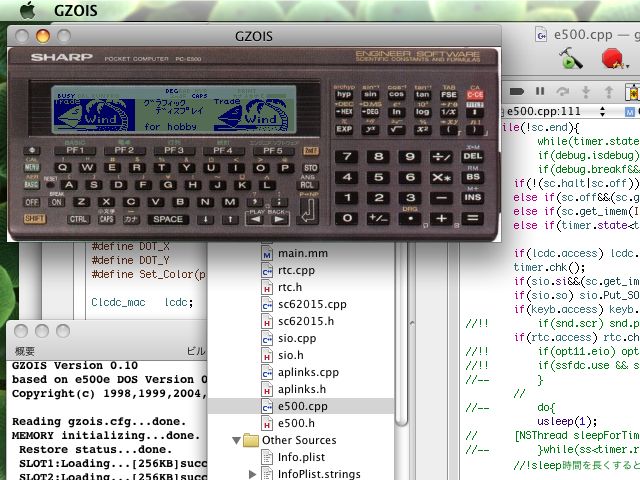Select aplinks.h in the file list
640x480 pixels.
(302, 389)
